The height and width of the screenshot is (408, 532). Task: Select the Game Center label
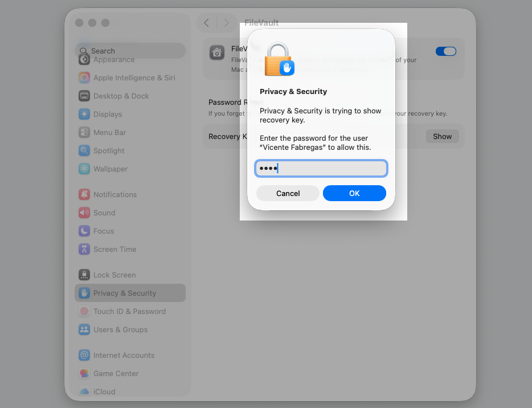click(116, 374)
